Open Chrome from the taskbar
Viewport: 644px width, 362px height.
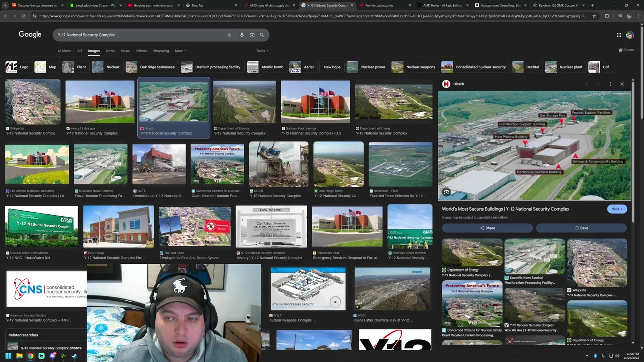(x=30, y=356)
